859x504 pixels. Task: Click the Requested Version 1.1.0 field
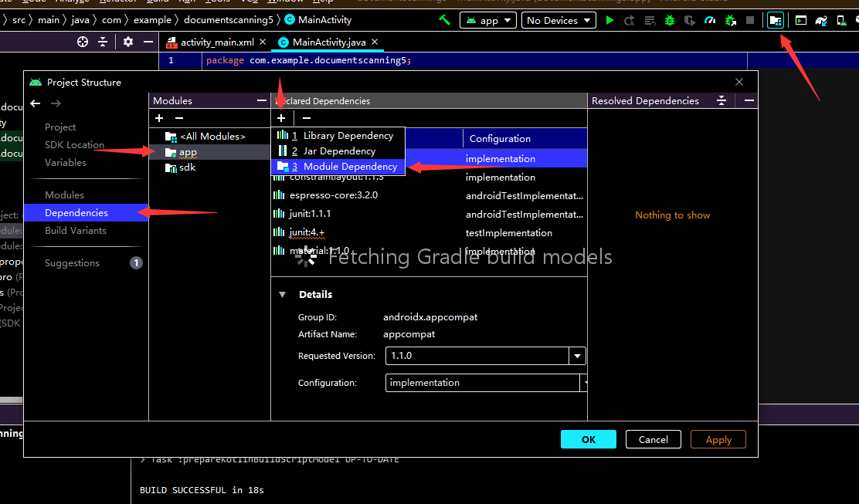(x=477, y=356)
